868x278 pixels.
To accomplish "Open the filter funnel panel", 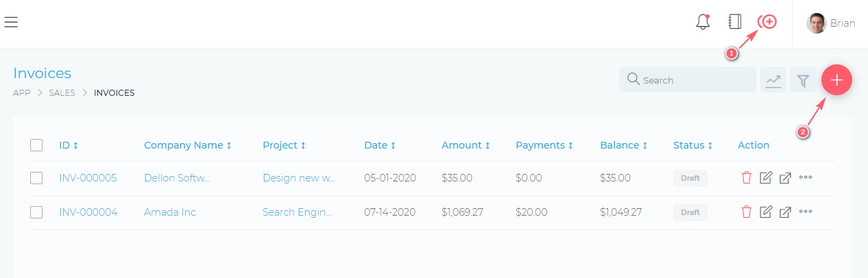I will 802,80.
